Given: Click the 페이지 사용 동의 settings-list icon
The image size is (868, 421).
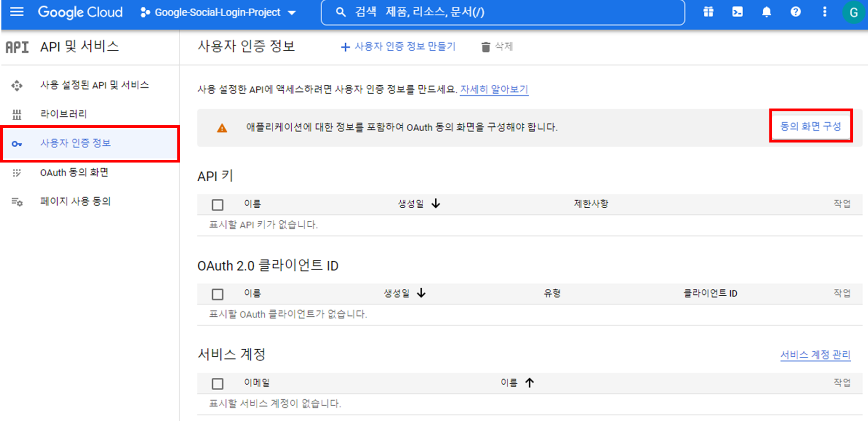Looking at the screenshot, I should click(x=17, y=202).
